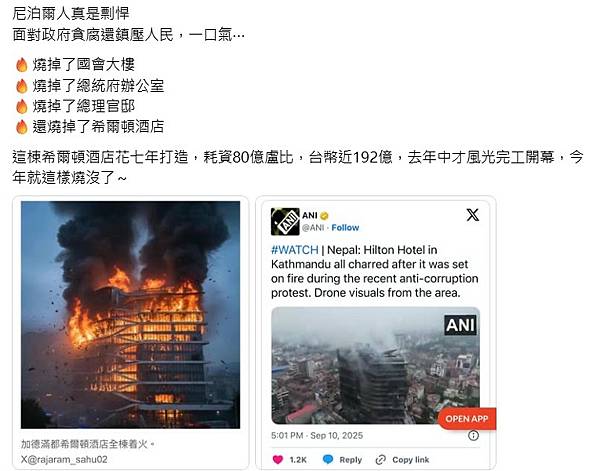Screen dimensions: 600x471
Task: Click the copy link chain icon
Action: [x=381, y=460]
